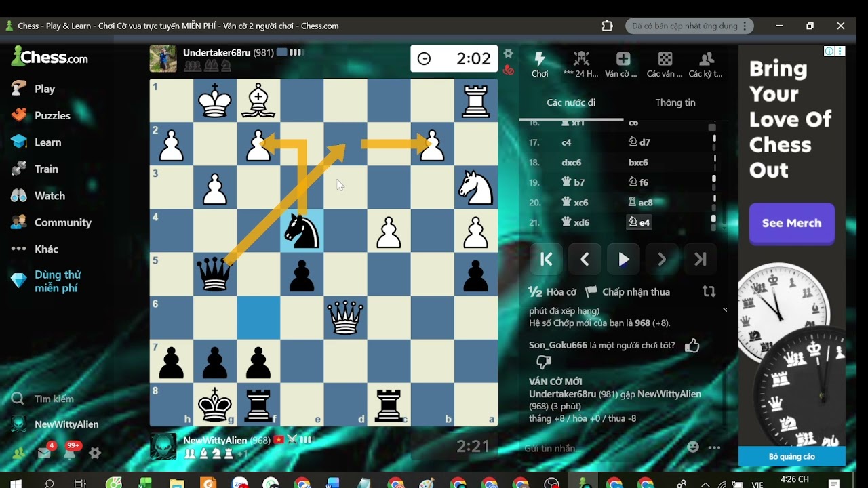
Task: Select move ac8 in row 20
Action: click(x=640, y=203)
